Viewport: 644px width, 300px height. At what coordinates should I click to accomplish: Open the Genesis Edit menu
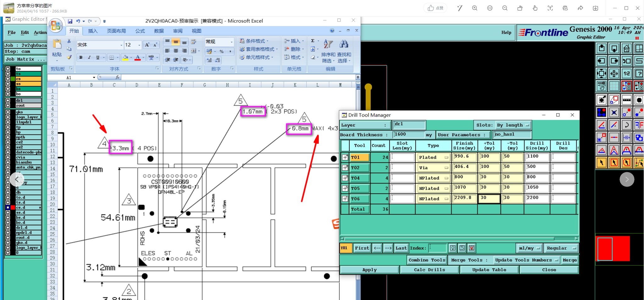click(x=25, y=32)
